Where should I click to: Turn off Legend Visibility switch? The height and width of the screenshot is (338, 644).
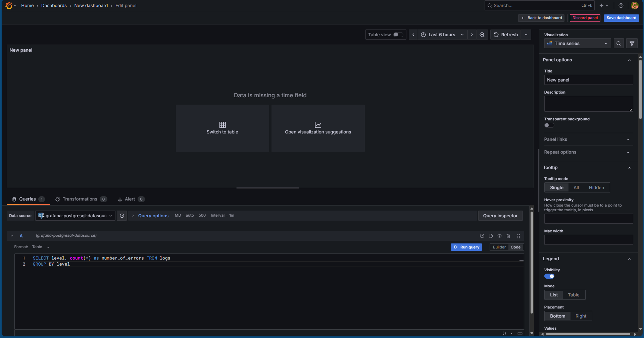(549, 276)
